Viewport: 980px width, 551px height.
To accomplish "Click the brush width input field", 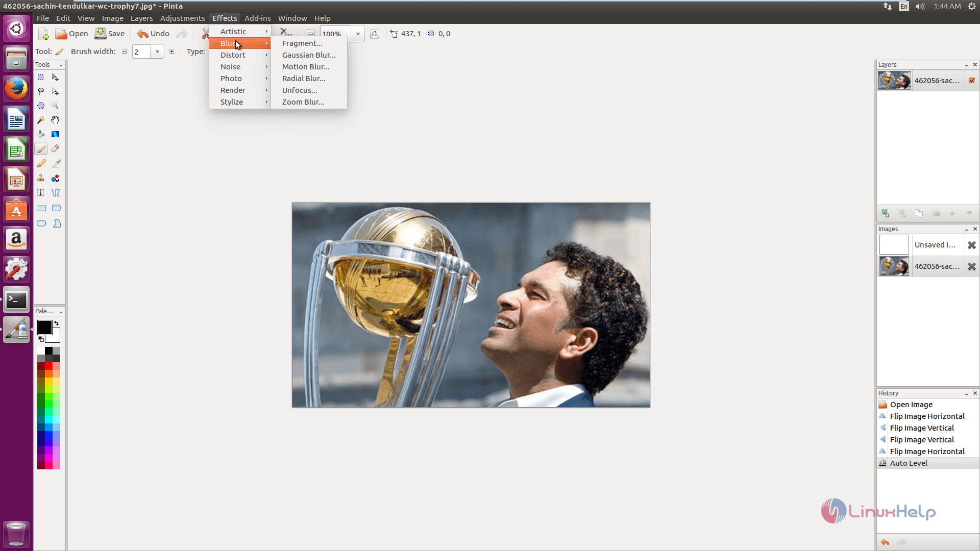I will click(x=141, y=52).
